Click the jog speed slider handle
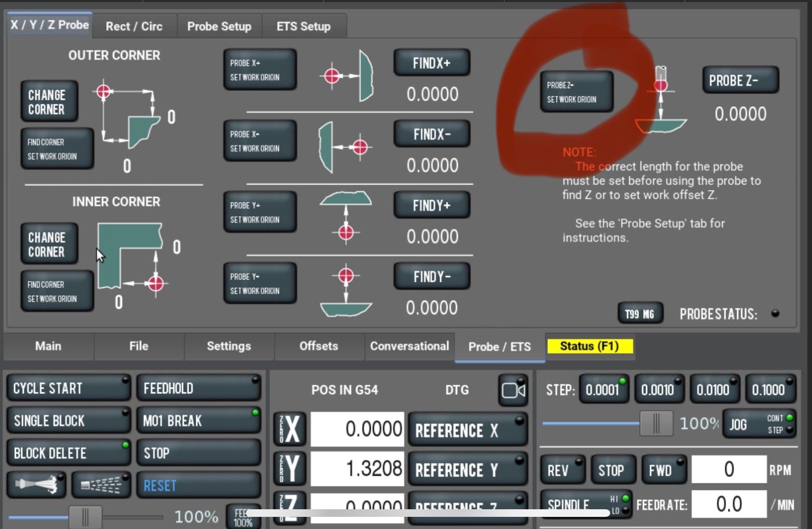This screenshot has height=529, width=812. (656, 423)
